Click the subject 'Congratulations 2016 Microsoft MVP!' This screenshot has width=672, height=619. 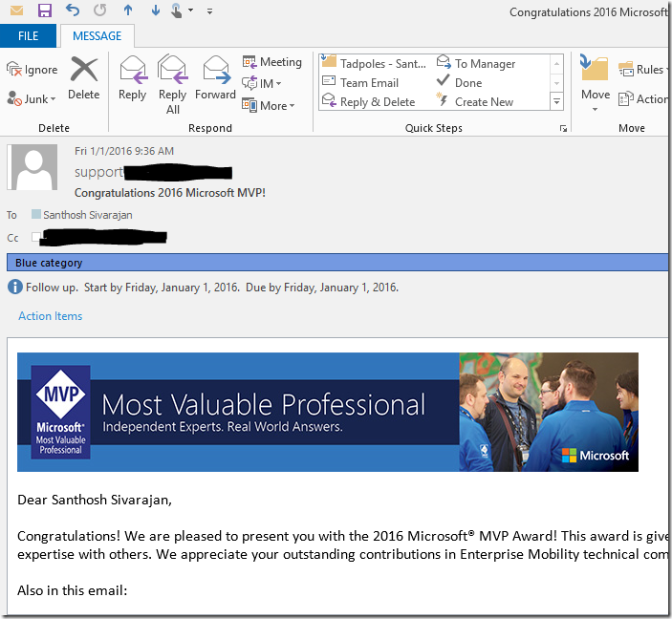(x=170, y=193)
